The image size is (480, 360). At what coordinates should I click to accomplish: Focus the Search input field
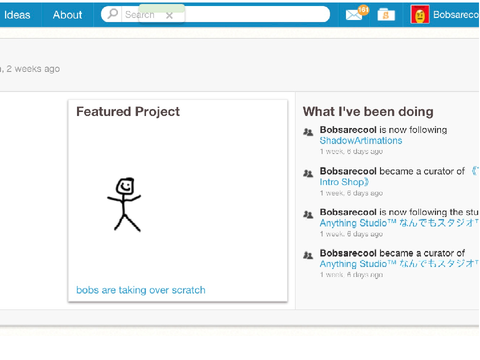pyautogui.click(x=225, y=14)
